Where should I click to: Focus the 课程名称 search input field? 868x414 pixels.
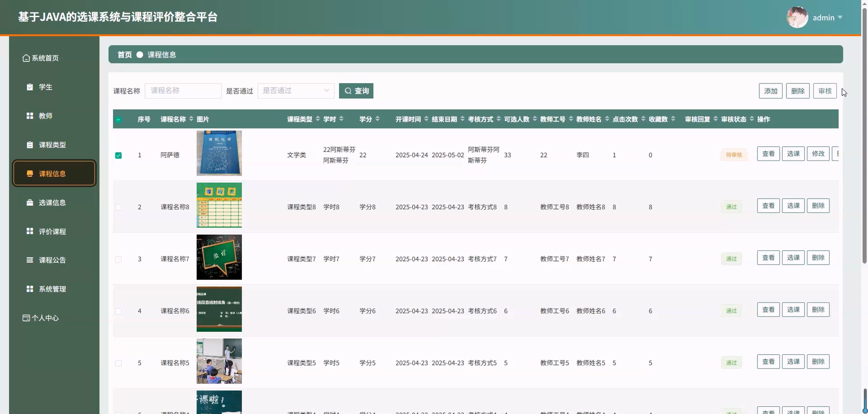pyautogui.click(x=182, y=90)
